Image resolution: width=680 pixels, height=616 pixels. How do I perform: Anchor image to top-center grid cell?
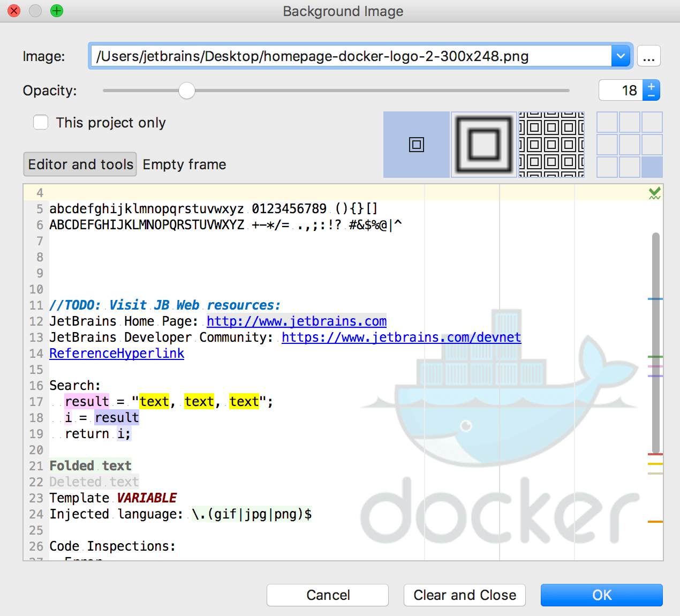(630, 122)
